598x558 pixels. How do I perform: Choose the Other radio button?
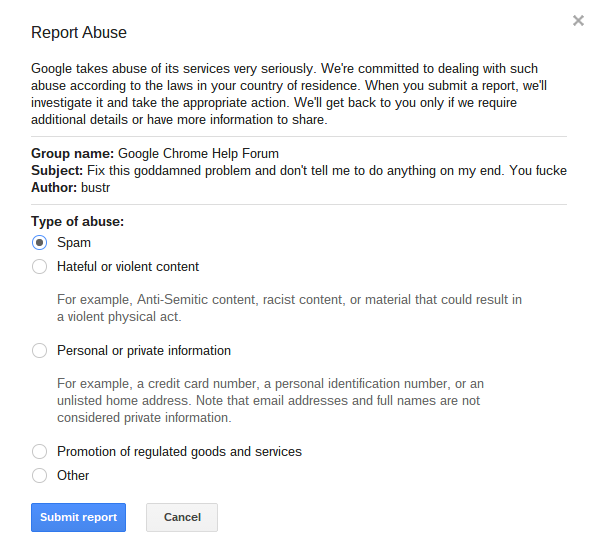[x=39, y=476]
